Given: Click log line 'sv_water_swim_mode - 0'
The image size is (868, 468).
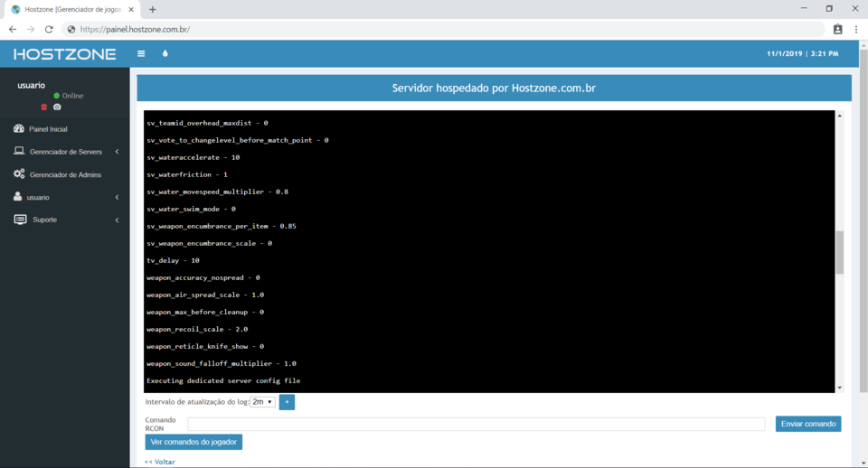Looking at the screenshot, I should [x=191, y=209].
